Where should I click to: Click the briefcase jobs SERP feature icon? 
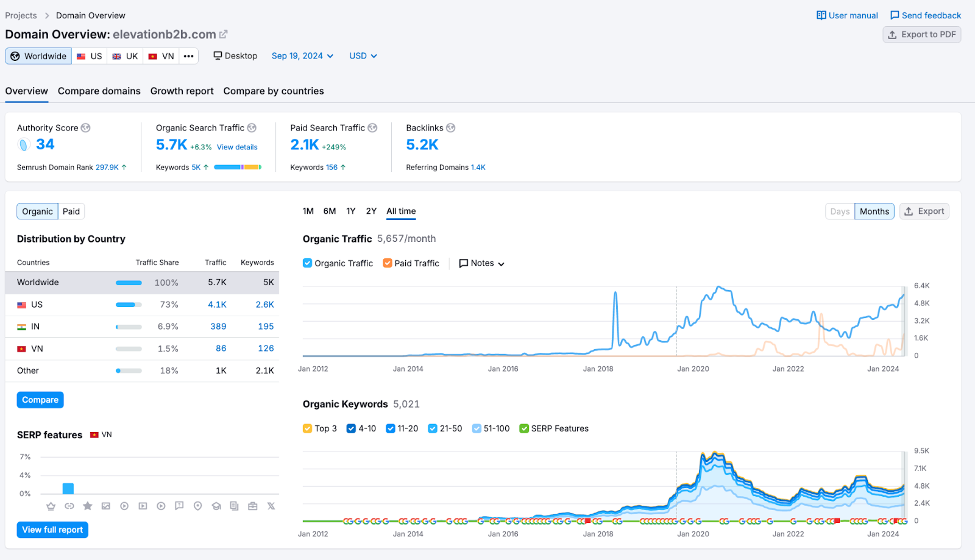tap(253, 506)
